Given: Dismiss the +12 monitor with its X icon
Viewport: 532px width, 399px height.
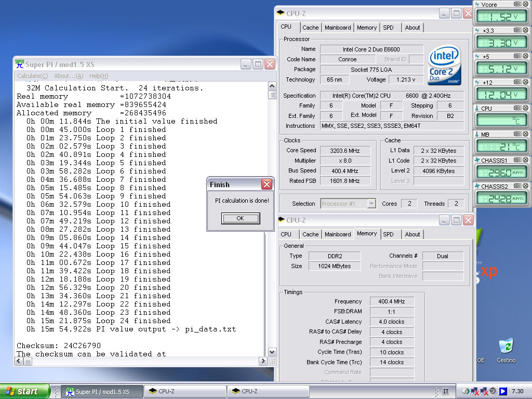Looking at the screenshot, I should click(526, 82).
